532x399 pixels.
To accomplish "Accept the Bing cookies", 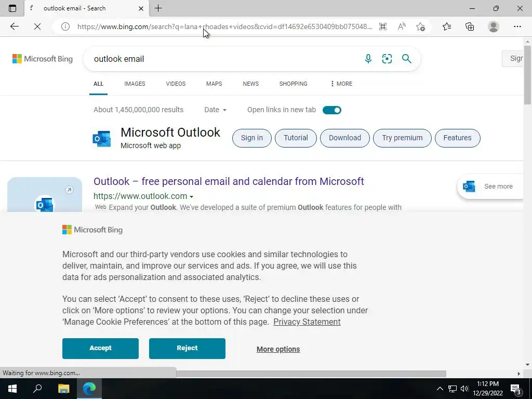I will (100, 349).
